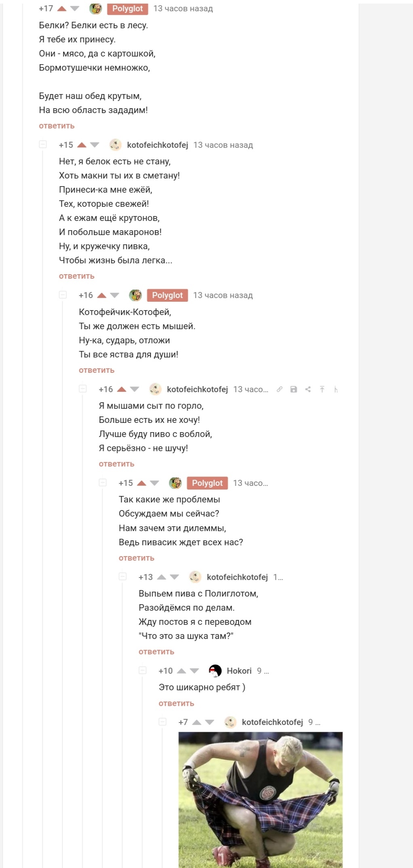413x868 pixels.
Task: Collapse the +13 'Выпьем пива' comment branch
Action: (123, 577)
